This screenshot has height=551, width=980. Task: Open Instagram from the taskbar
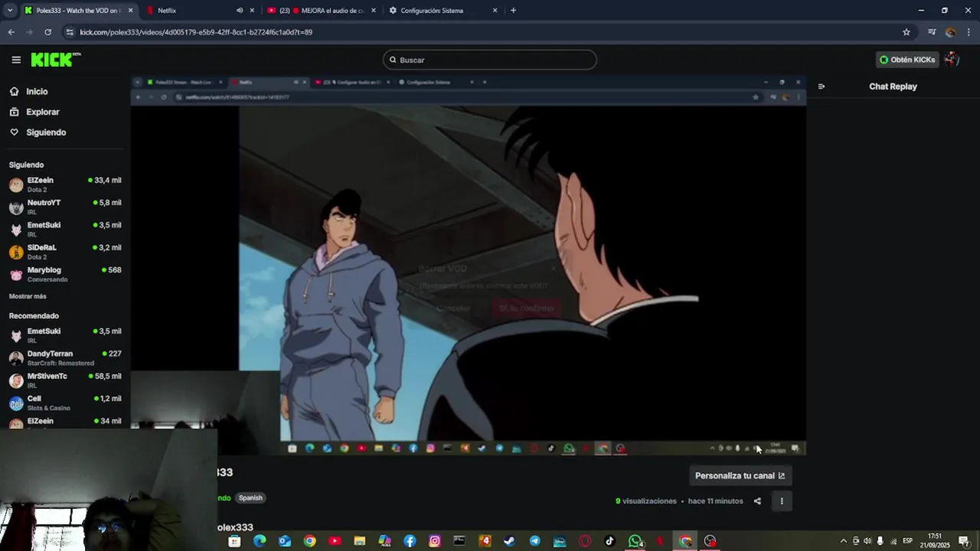(435, 541)
